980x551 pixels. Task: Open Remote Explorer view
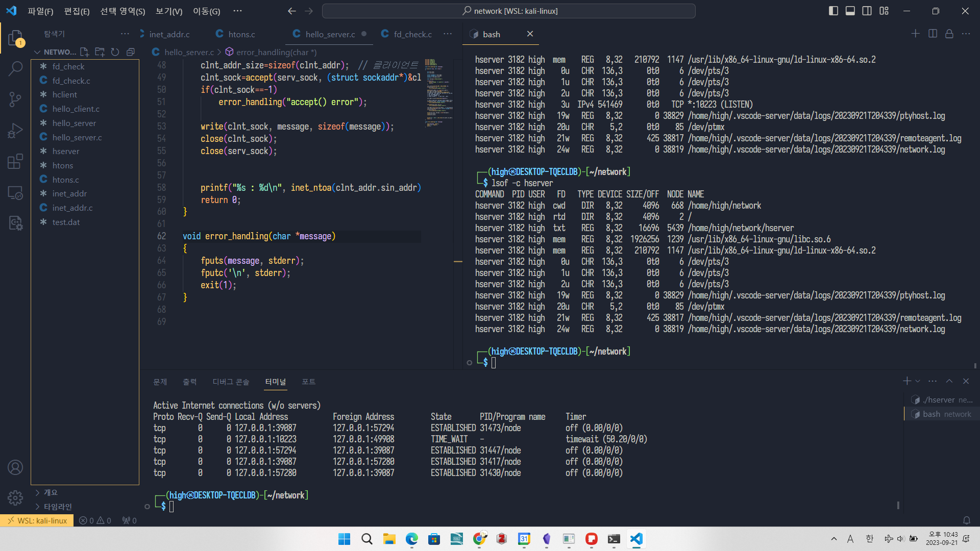coord(15,193)
